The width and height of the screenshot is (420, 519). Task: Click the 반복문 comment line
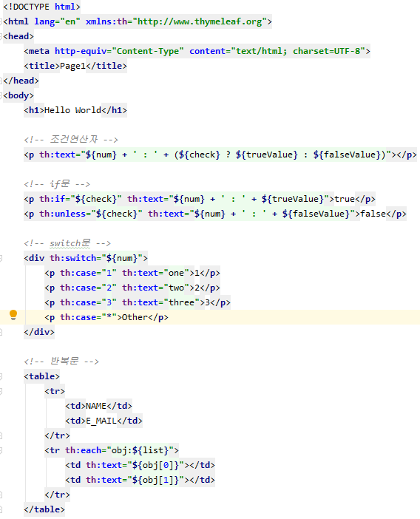[x=61, y=361]
